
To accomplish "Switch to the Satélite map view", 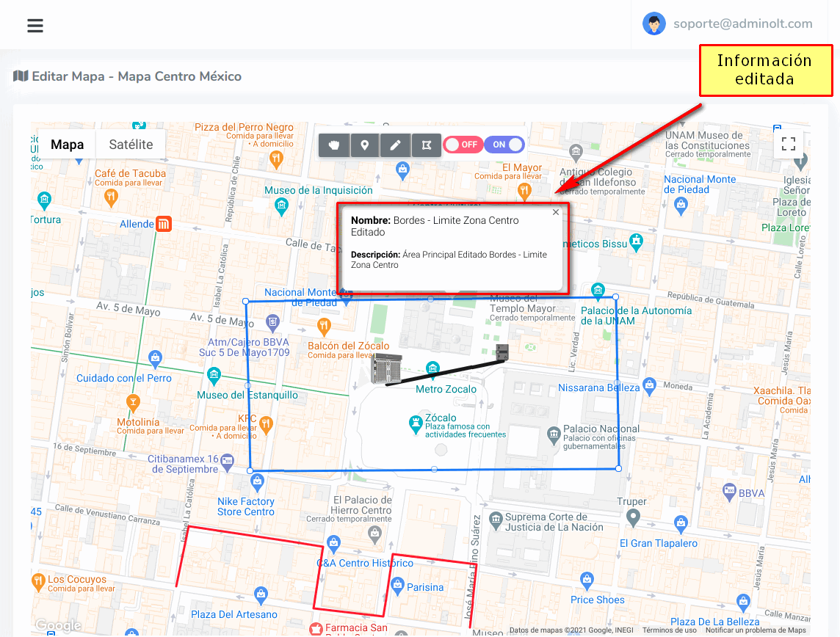I will [x=131, y=145].
